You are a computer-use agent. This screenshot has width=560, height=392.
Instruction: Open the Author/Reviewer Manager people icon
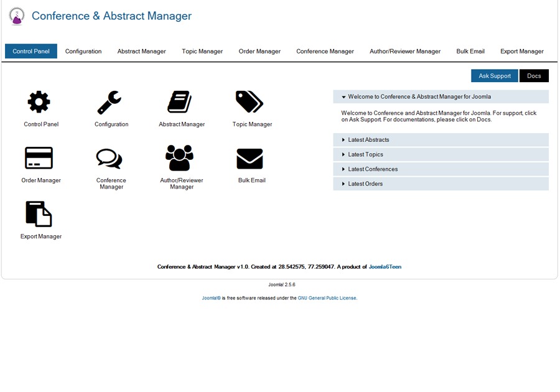tap(179, 158)
